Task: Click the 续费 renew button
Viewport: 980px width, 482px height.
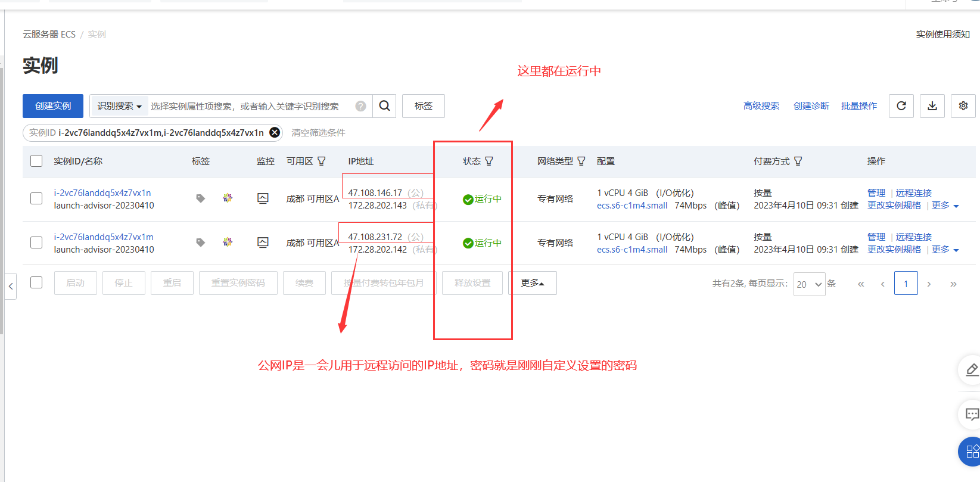Action: point(304,283)
